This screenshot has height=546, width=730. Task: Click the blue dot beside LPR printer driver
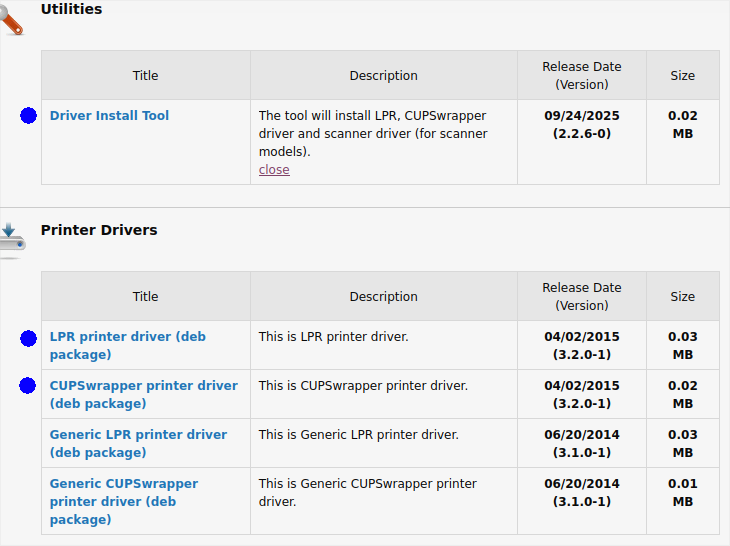28,339
